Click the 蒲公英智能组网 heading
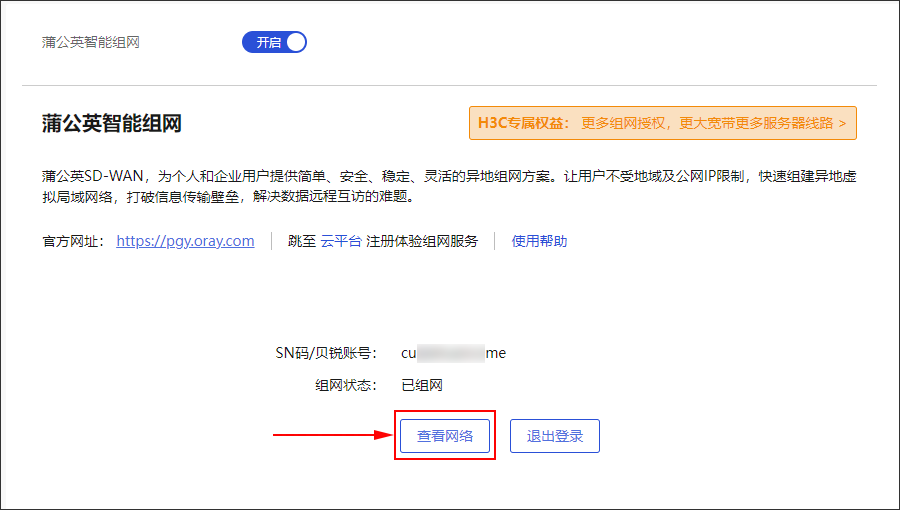Screen dimensions: 900x510 [x=112, y=123]
